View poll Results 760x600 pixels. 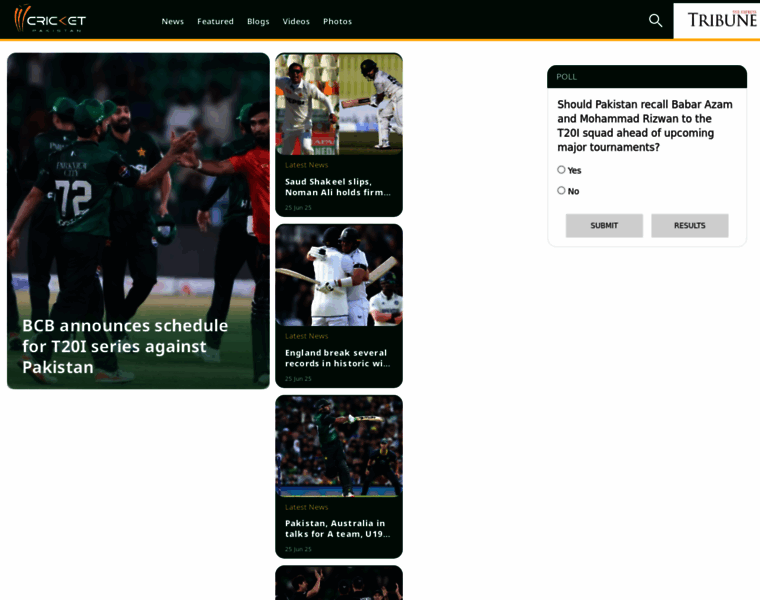(x=689, y=225)
